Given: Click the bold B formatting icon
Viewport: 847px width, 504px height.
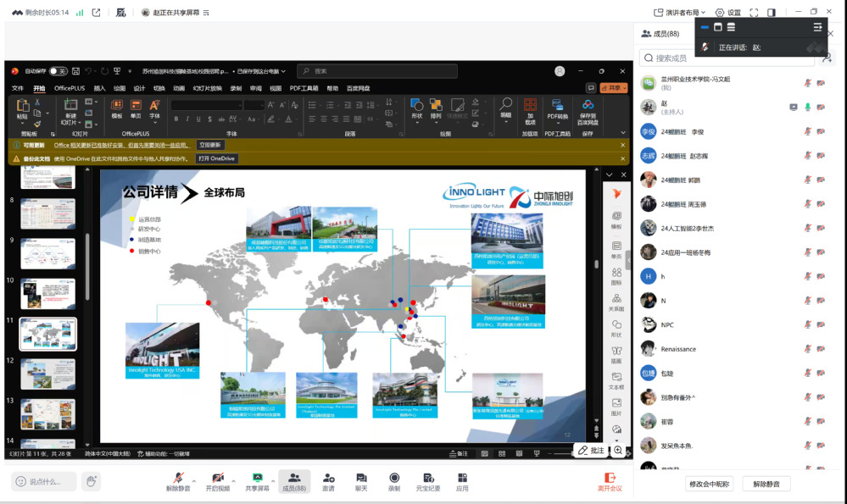Looking at the screenshot, I should click(x=176, y=119).
